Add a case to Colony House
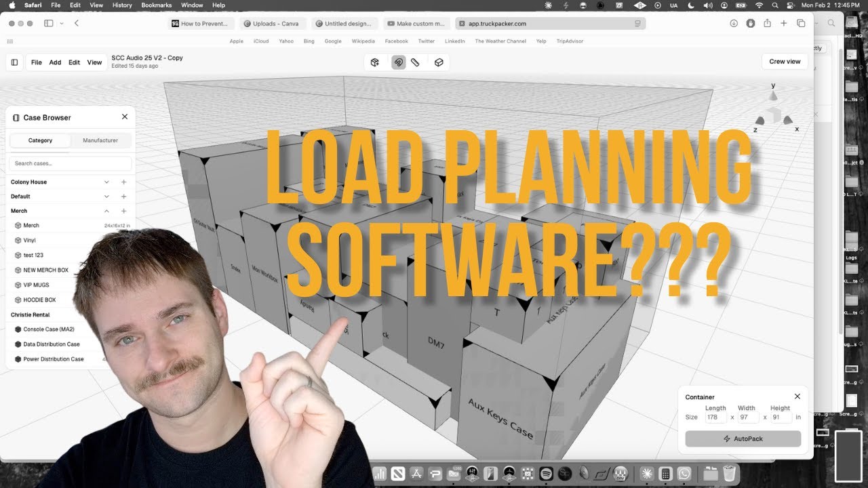The image size is (868, 488). pos(123,182)
